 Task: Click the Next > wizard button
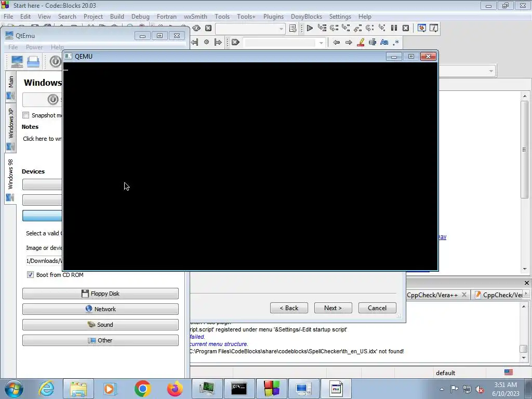tap(333, 308)
